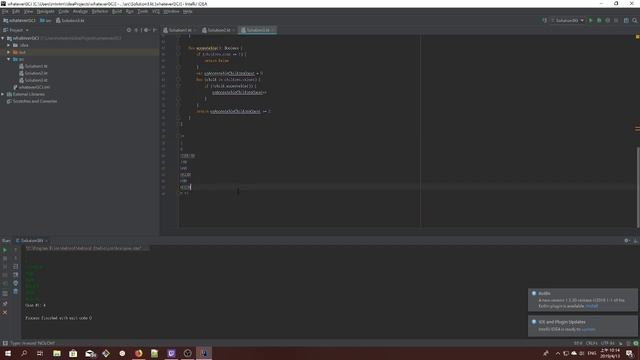The height and width of the screenshot is (360, 640).
Task: Hide the Project tool window
Action: click(154, 30)
